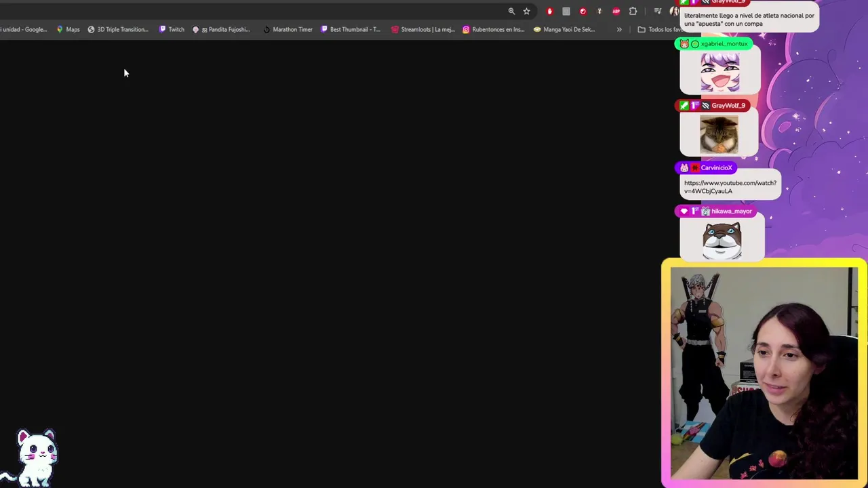This screenshot has height=488, width=868.
Task: Open the Marathon Timer bookmark
Action: [288, 29]
